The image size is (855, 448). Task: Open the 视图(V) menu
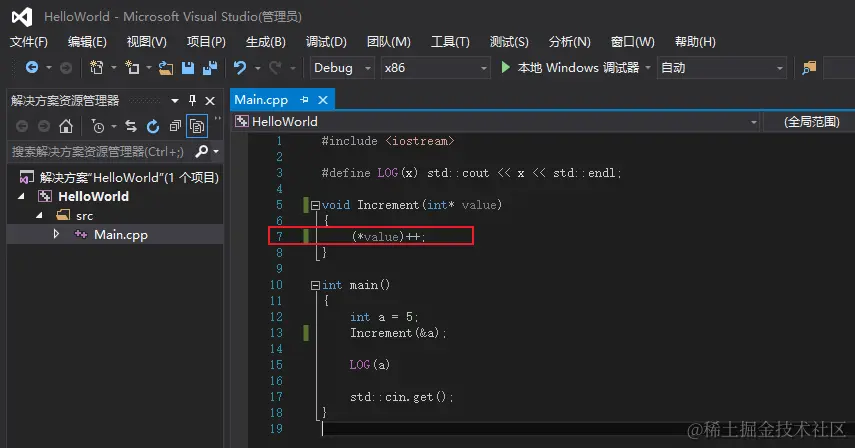pos(147,41)
